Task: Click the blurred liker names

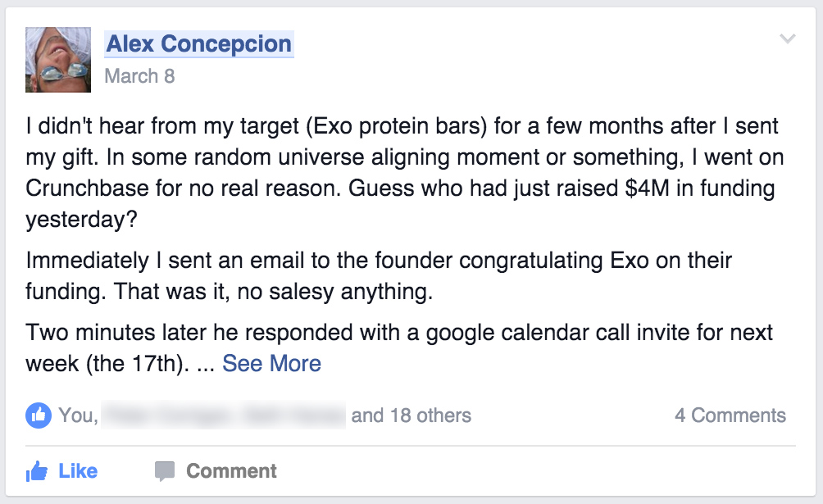Action: pos(223,415)
